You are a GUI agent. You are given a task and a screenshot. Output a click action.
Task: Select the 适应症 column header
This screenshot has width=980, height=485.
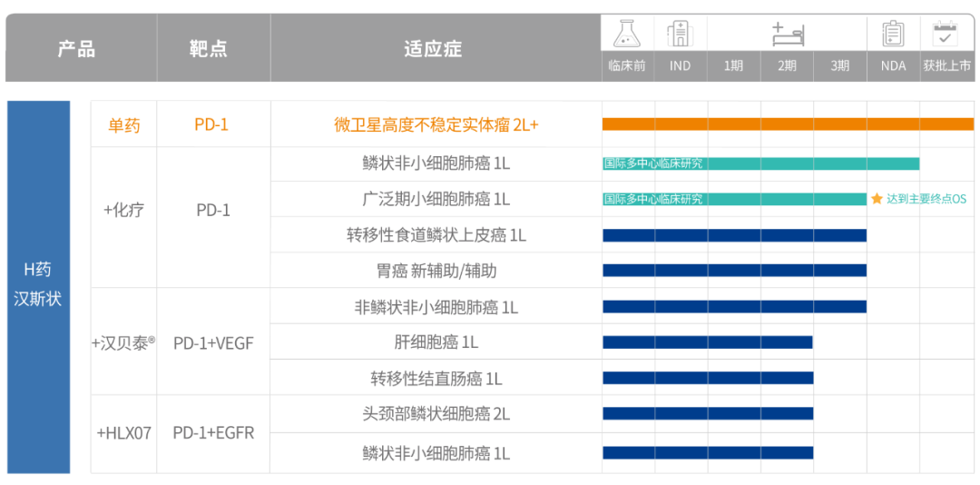[x=433, y=49]
